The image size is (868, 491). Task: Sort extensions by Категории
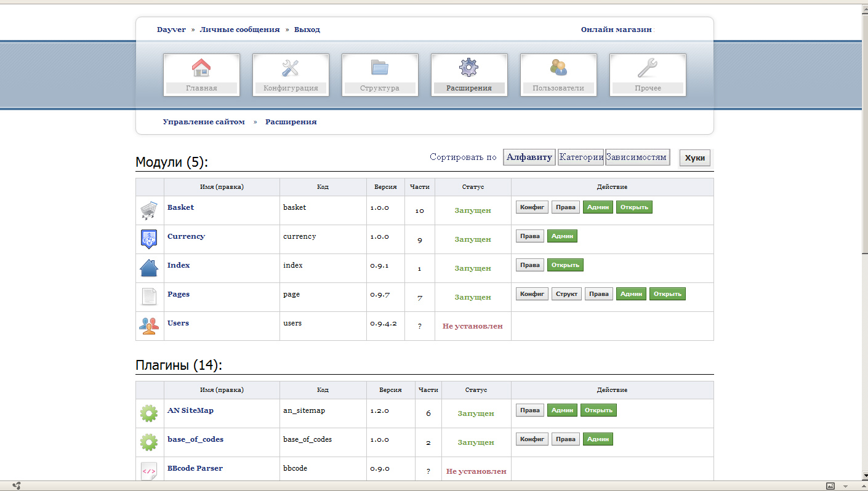pos(581,157)
